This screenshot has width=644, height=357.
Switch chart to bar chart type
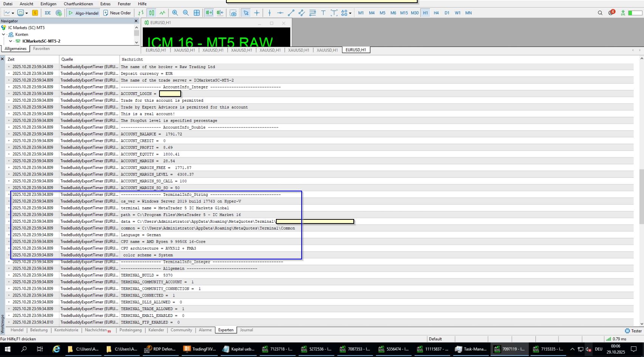pos(141,13)
